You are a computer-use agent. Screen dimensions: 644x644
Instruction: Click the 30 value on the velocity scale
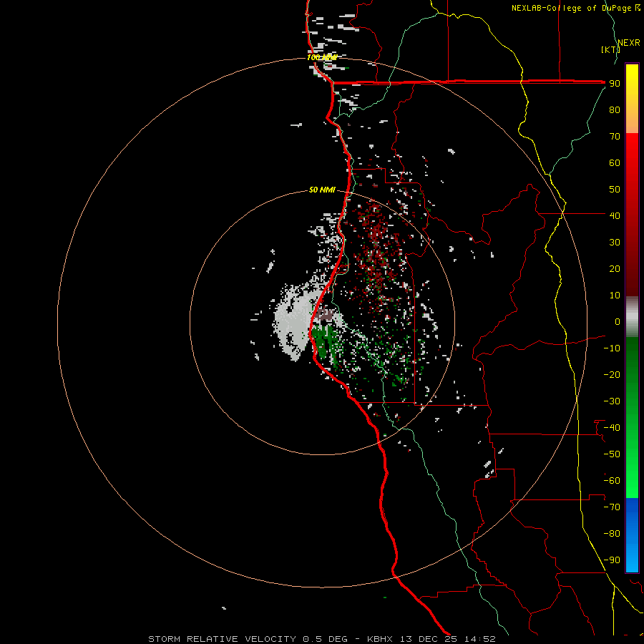click(x=615, y=243)
